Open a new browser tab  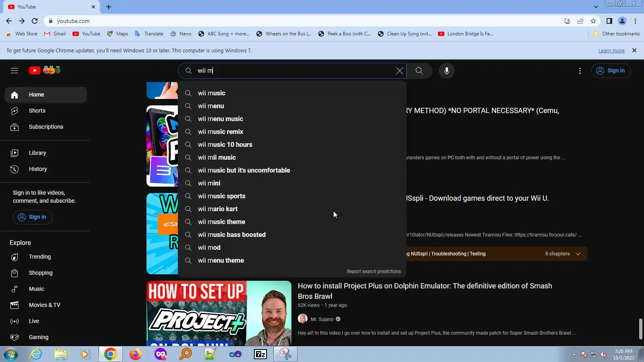(x=109, y=7)
